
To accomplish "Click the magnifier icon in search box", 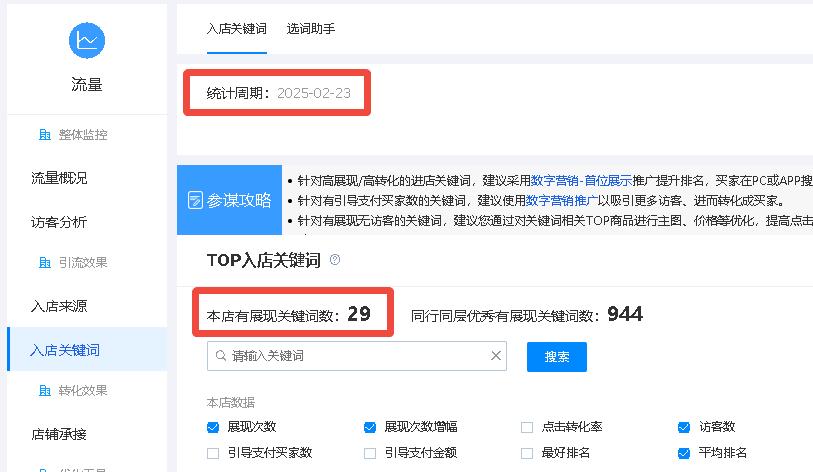I will 221,355.
